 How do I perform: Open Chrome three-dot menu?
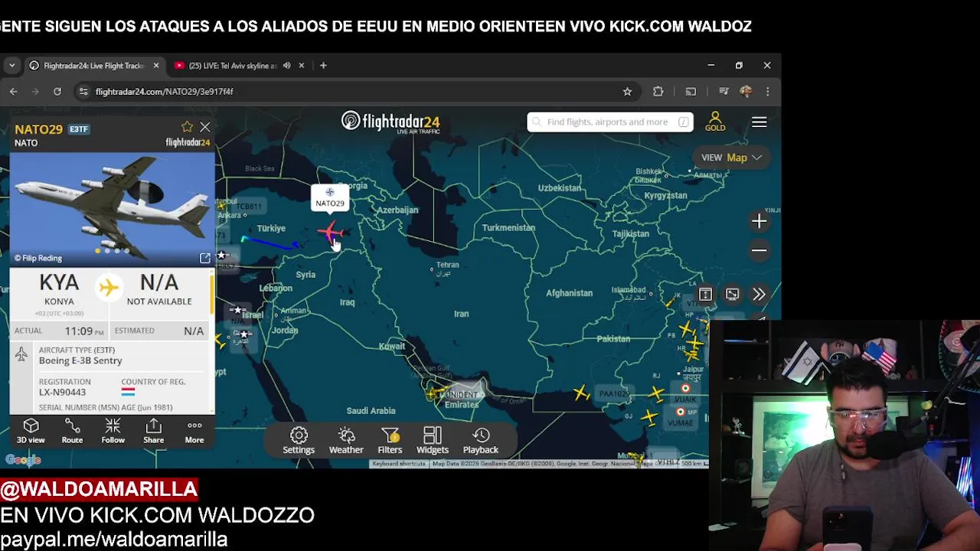(767, 91)
